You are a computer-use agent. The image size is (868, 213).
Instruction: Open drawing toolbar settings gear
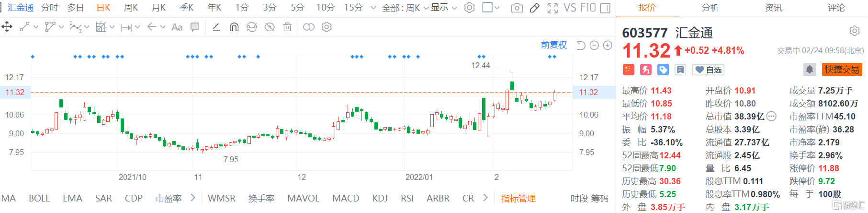[327, 27]
